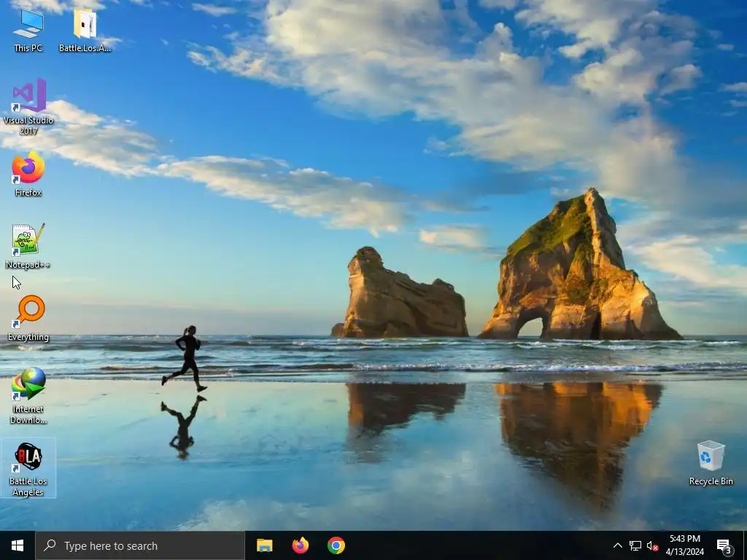Open the network status tray icon
The image size is (747, 560).
tap(635, 545)
